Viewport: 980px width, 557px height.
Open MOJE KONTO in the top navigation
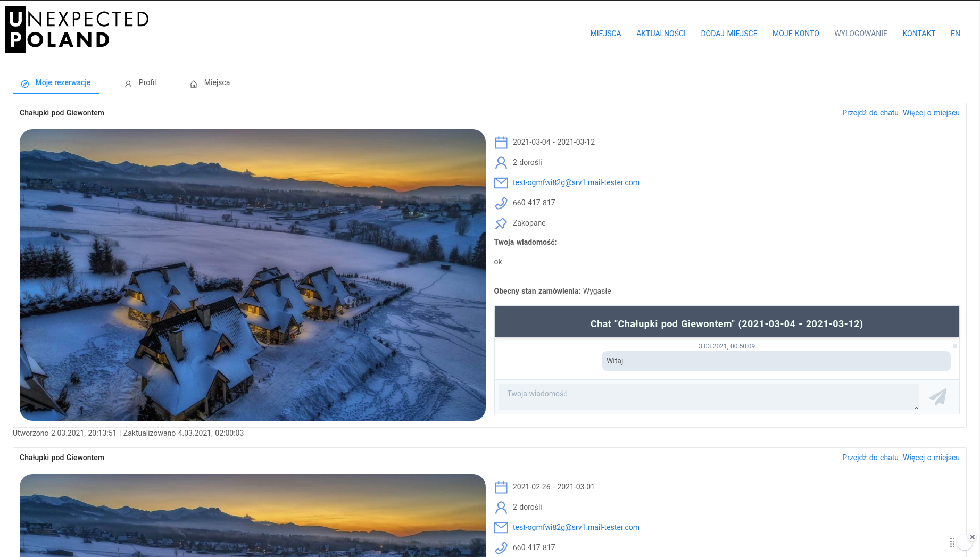pyautogui.click(x=796, y=34)
